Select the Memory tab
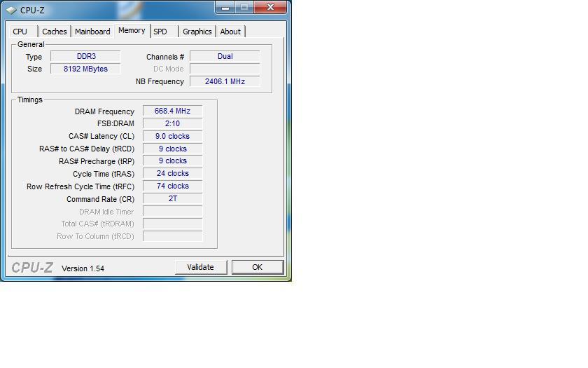The height and width of the screenshot is (368, 588). pyautogui.click(x=132, y=30)
